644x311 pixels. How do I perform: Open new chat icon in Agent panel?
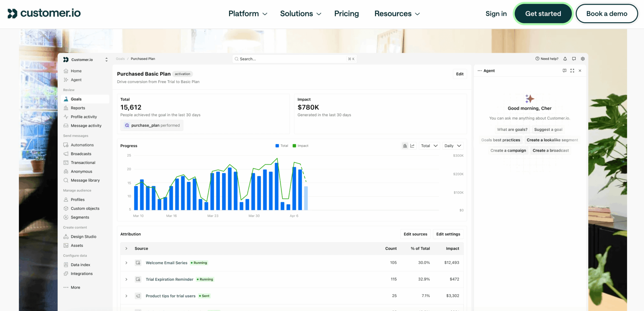pyautogui.click(x=564, y=71)
